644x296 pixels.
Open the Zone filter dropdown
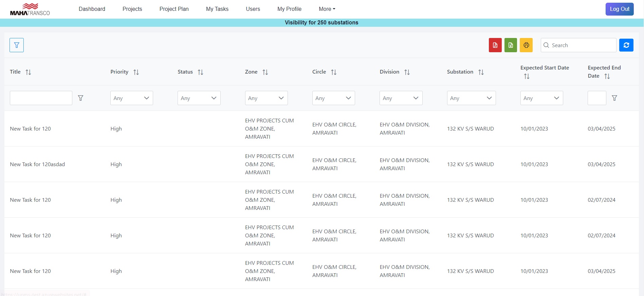266,98
